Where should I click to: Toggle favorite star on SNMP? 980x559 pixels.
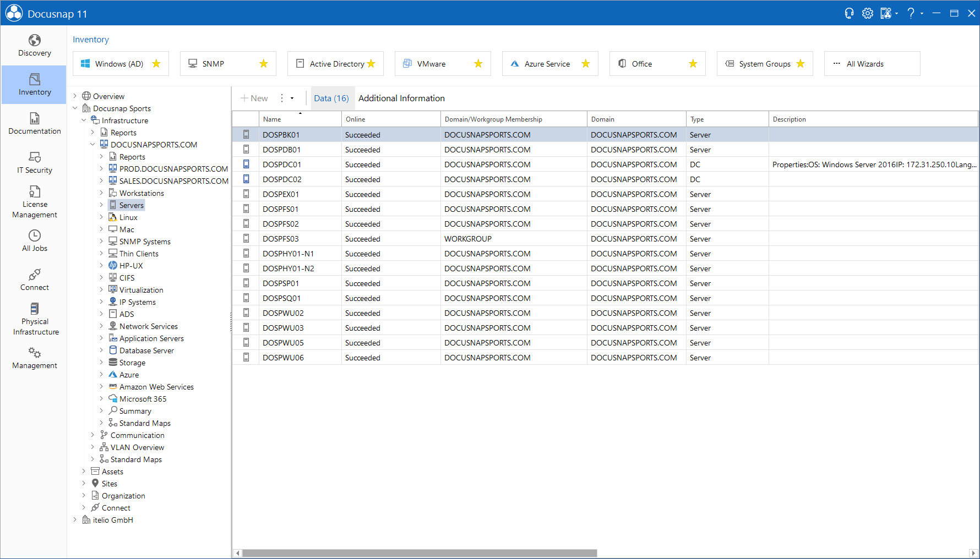[264, 64]
